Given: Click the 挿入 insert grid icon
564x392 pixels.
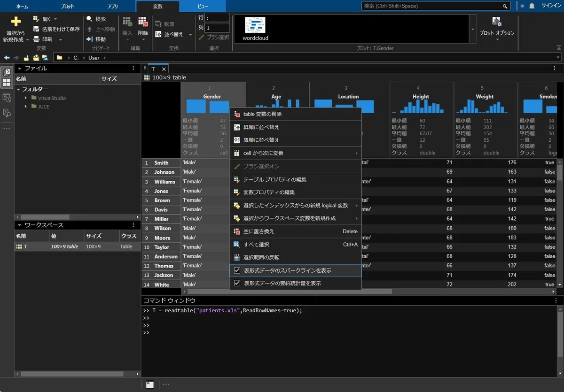Looking at the screenshot, I should pyautogui.click(x=127, y=22).
